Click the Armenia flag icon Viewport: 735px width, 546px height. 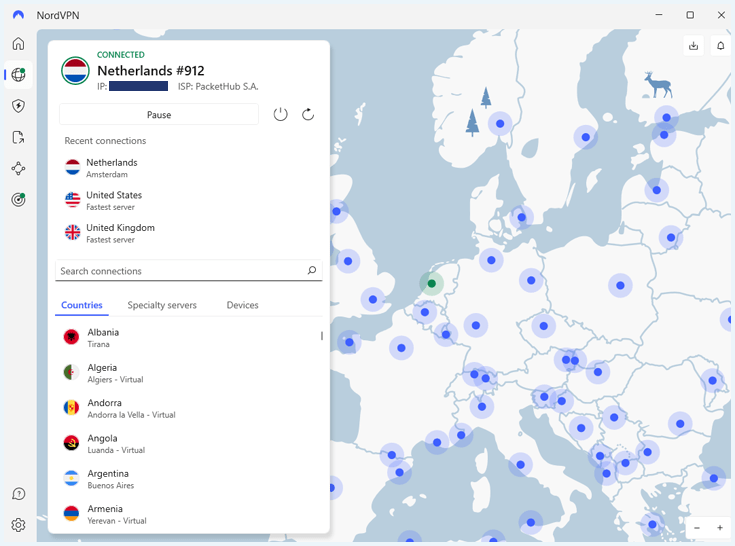coord(71,513)
